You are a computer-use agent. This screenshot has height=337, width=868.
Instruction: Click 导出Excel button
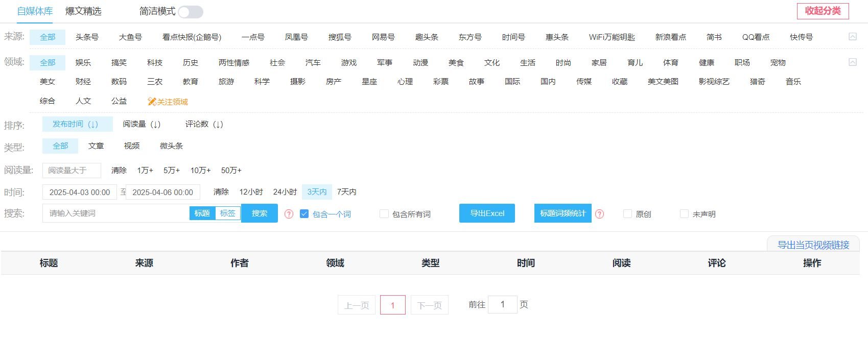[x=487, y=213]
